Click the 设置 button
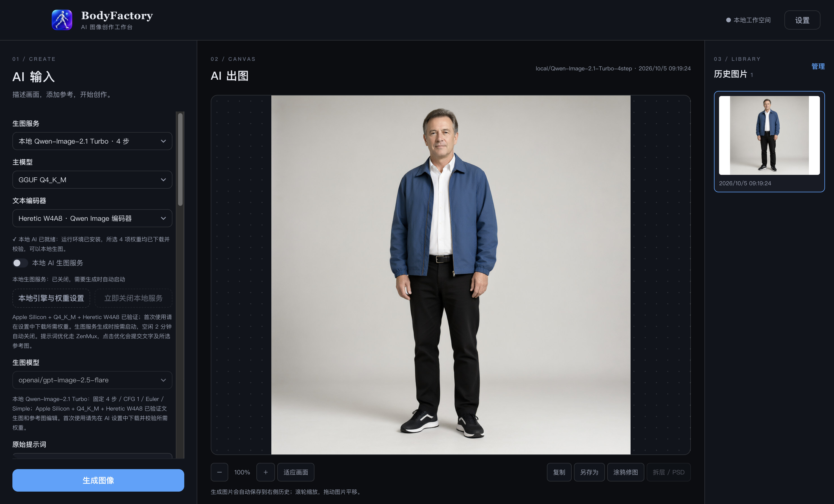The image size is (834, 504). pos(802,20)
